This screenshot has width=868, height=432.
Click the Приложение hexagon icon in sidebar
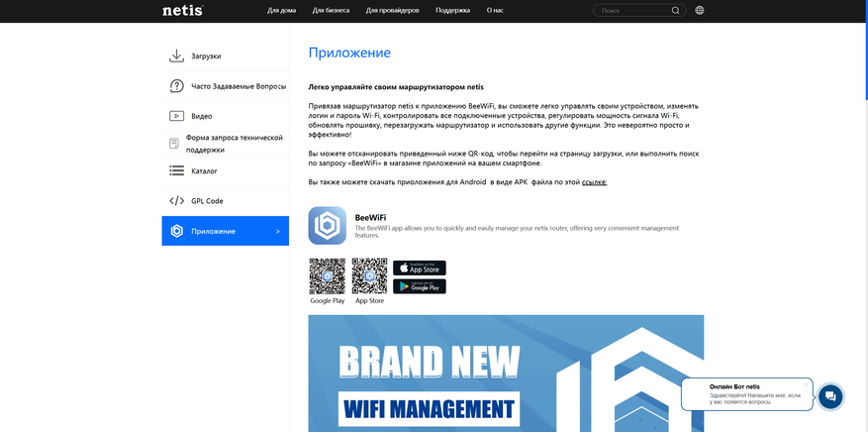(x=176, y=231)
